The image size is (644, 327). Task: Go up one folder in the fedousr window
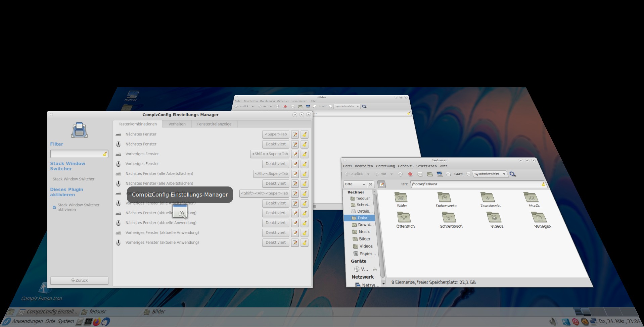[400, 174]
